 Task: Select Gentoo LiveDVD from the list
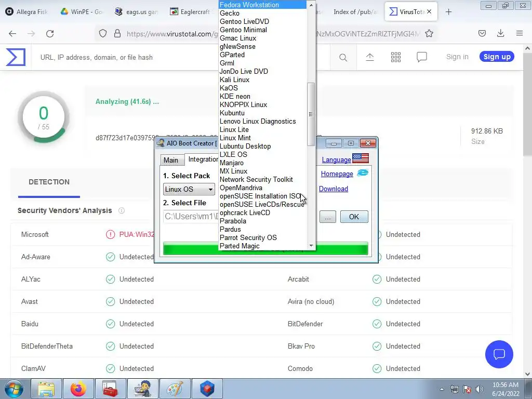click(x=262, y=21)
